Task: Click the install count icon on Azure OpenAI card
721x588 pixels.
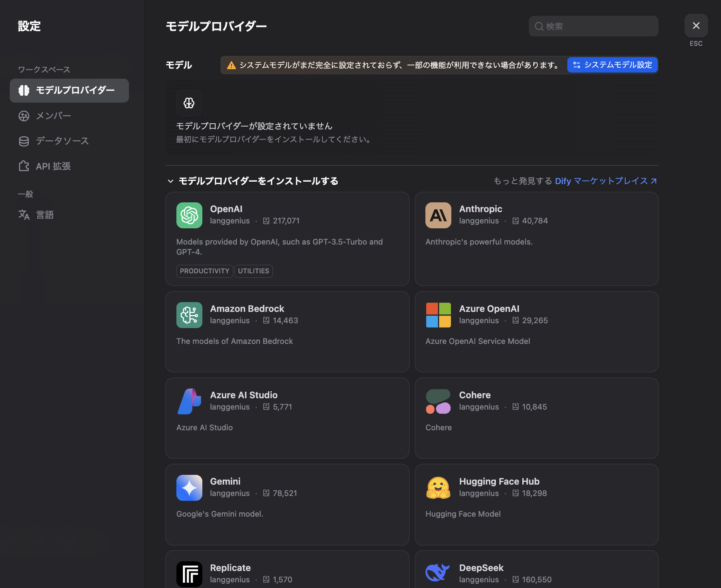Action: 515,320
